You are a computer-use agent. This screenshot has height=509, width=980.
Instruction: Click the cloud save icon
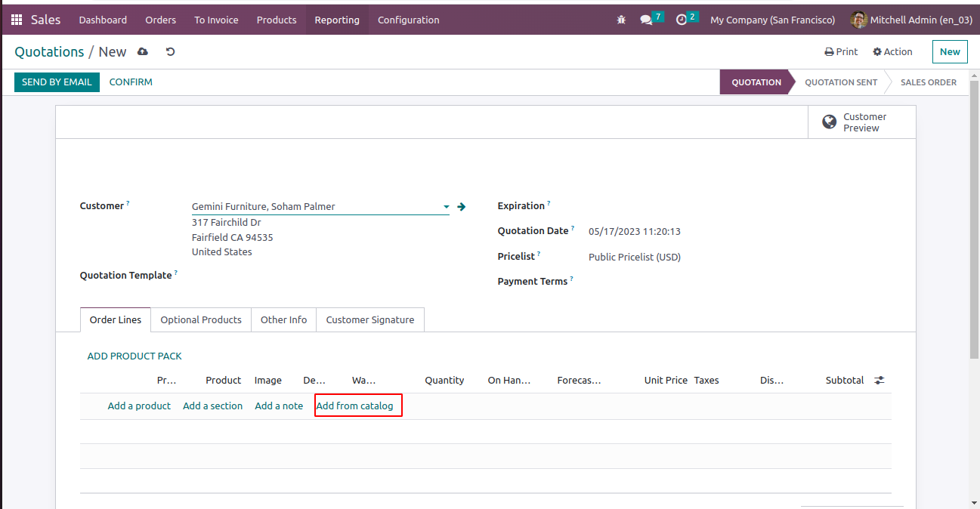tap(143, 52)
